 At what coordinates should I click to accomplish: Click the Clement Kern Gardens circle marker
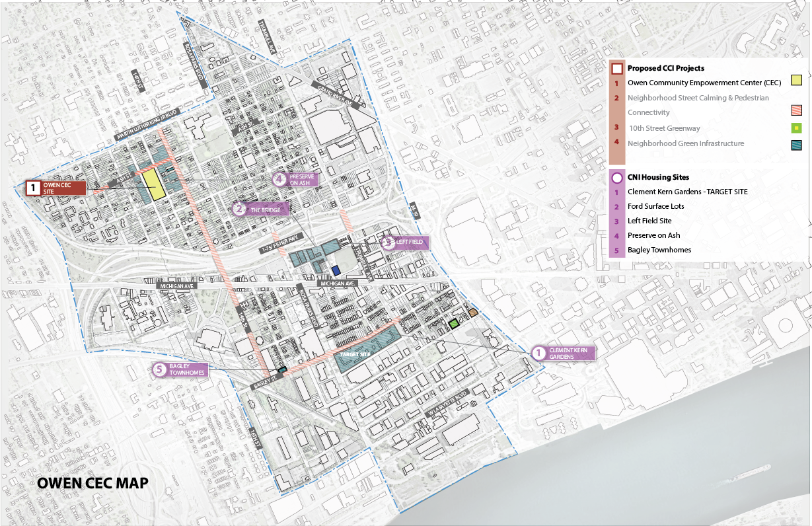[x=538, y=353]
